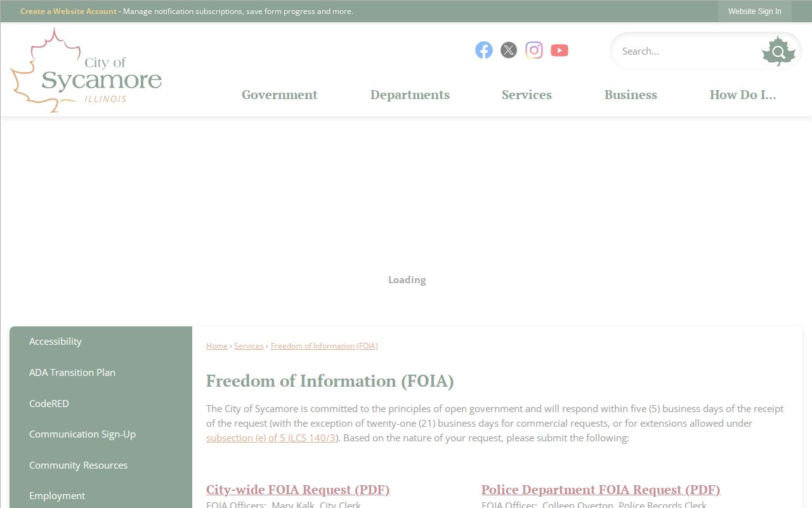Image resolution: width=812 pixels, height=508 pixels.
Task: Open the Services menu
Action: (527, 95)
